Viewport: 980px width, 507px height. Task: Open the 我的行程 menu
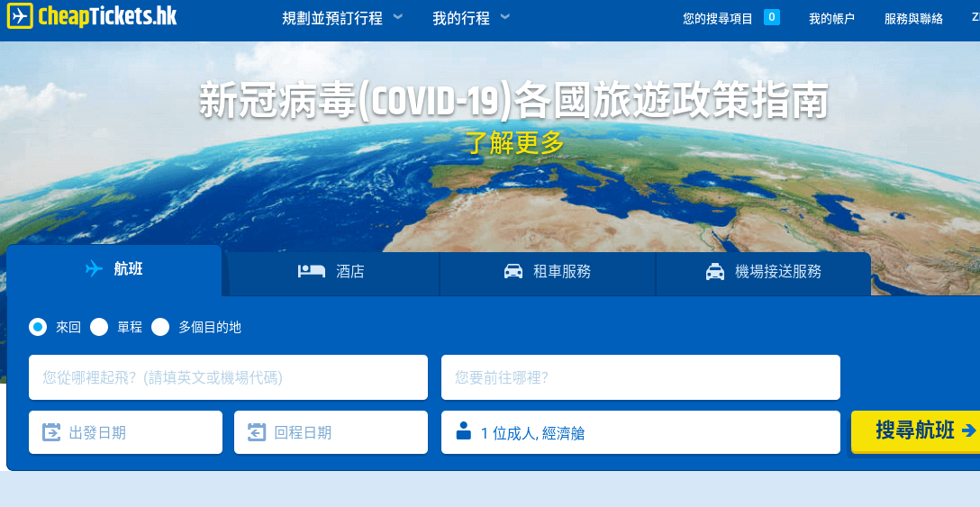coord(460,18)
